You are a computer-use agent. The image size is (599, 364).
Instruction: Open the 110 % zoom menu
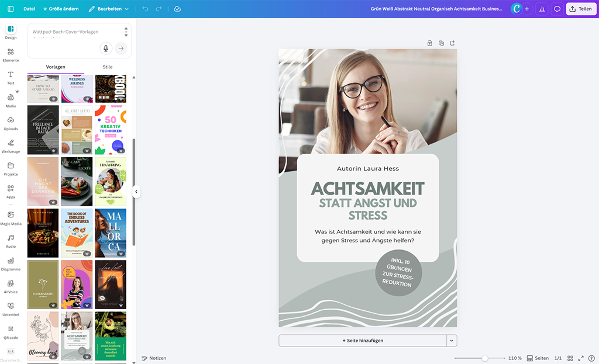(515, 358)
